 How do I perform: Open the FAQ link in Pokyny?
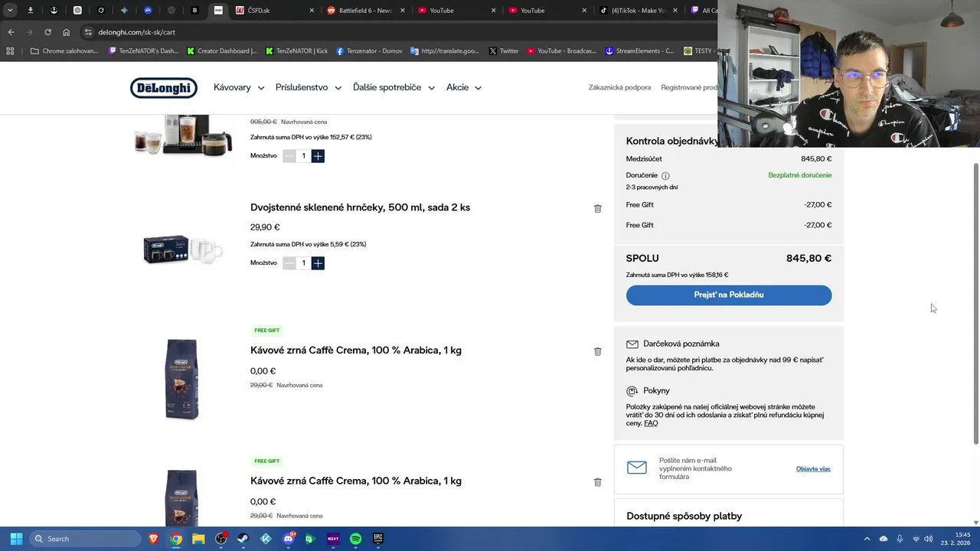(651, 423)
